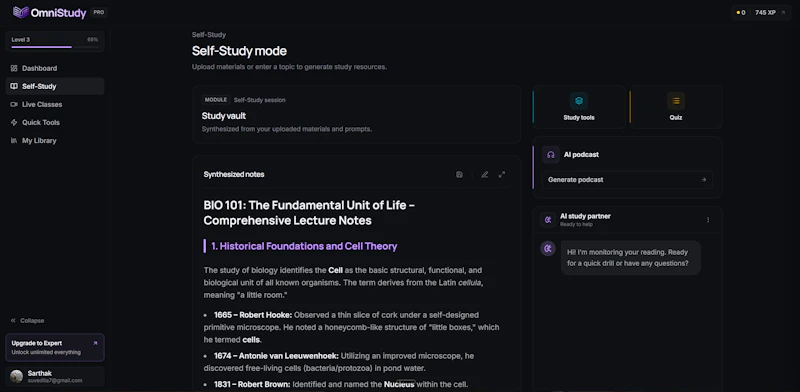Click the Quick Tools lightning icon

click(14, 122)
